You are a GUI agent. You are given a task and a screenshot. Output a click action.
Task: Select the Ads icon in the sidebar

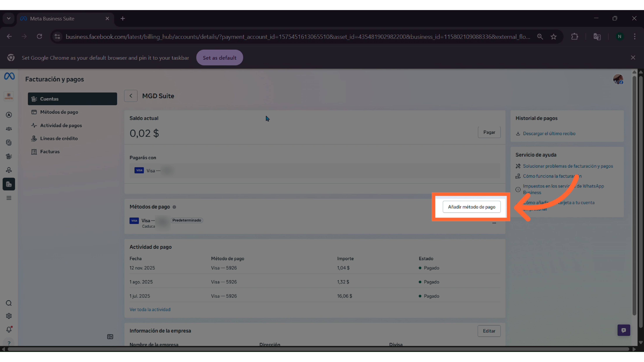tap(9, 115)
